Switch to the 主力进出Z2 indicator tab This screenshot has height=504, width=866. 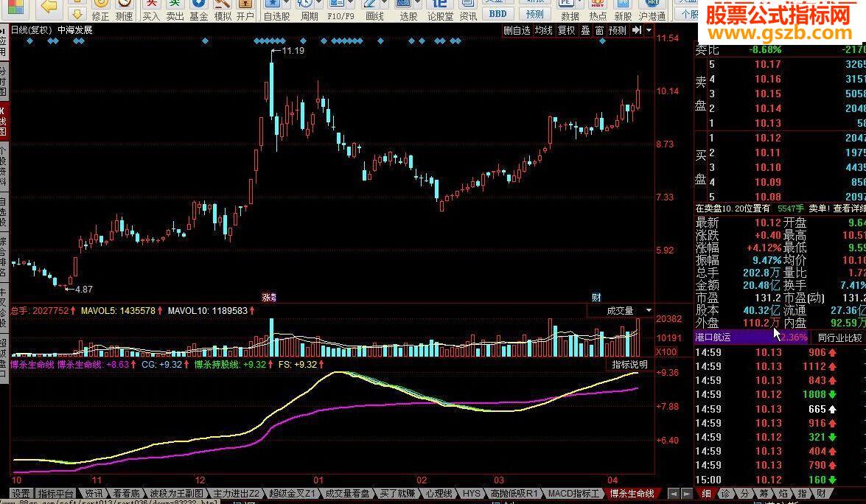[x=236, y=494]
